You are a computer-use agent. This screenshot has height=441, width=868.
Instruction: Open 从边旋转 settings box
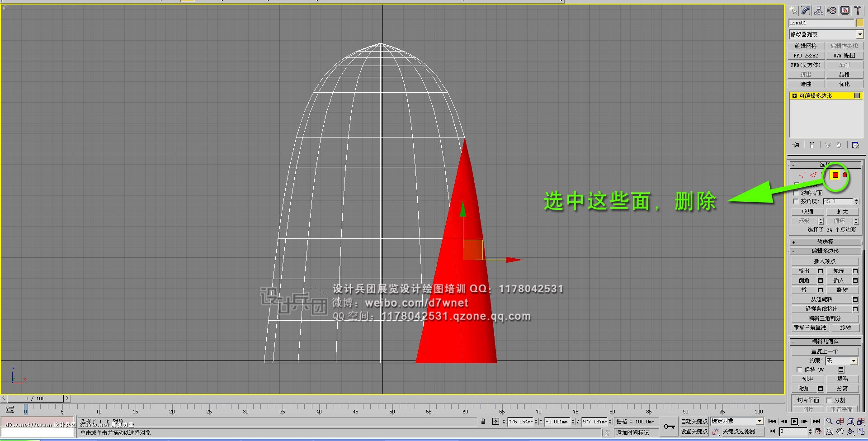[x=855, y=299]
